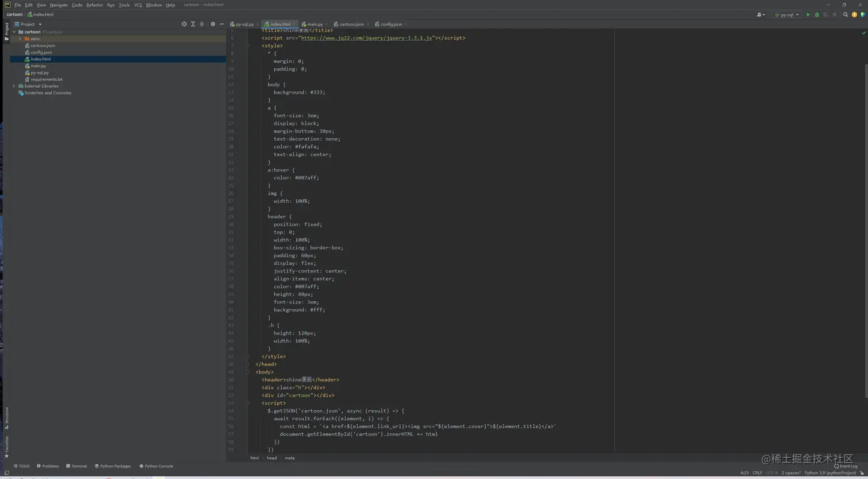Select config.json in project tree
Viewport: 868px width, 479px height.
[41, 52]
